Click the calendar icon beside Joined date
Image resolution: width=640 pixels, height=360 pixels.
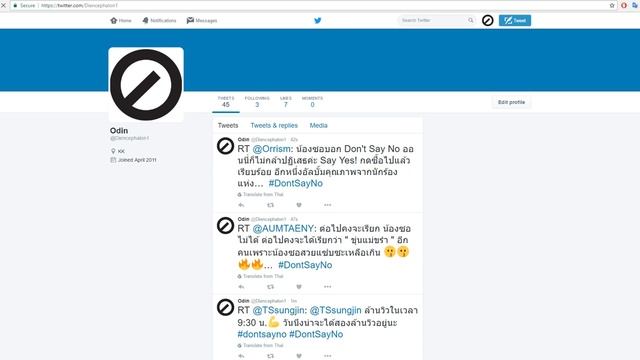coord(113,160)
